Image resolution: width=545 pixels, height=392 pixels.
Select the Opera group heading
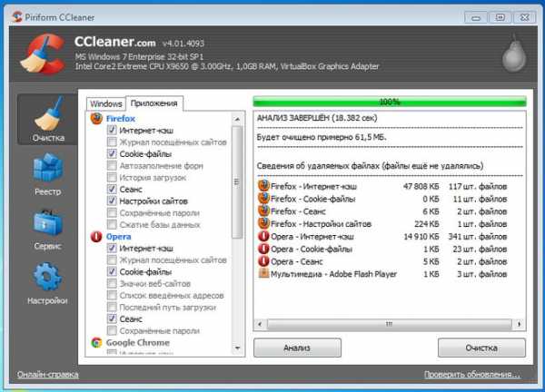click(118, 237)
